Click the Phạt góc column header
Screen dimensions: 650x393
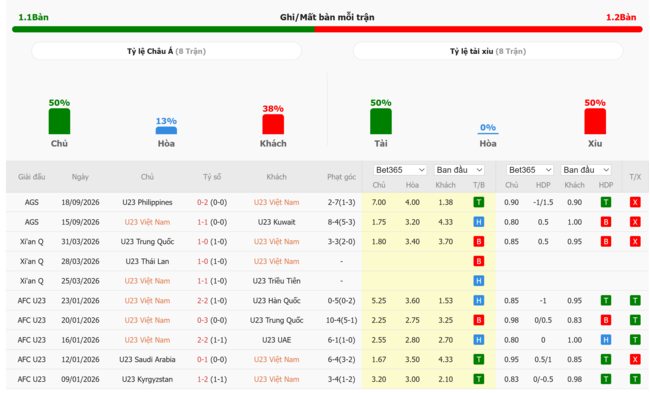341,177
